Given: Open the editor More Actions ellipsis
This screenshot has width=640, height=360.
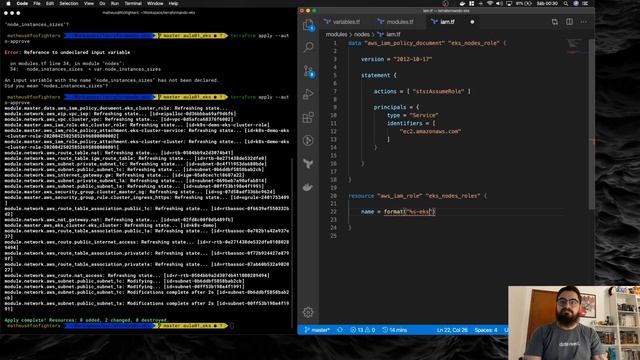Looking at the screenshot, I should 584,22.
